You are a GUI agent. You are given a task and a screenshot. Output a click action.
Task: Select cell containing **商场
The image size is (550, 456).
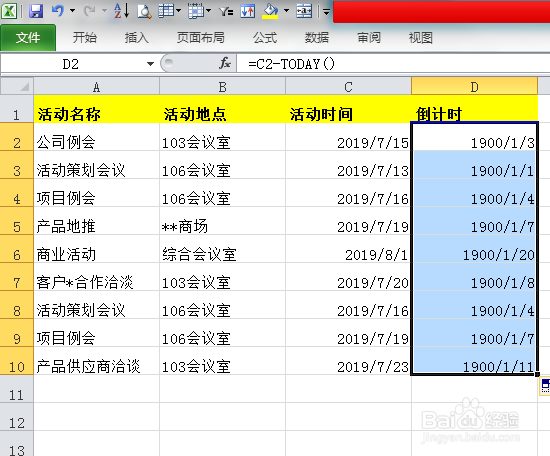pos(222,221)
